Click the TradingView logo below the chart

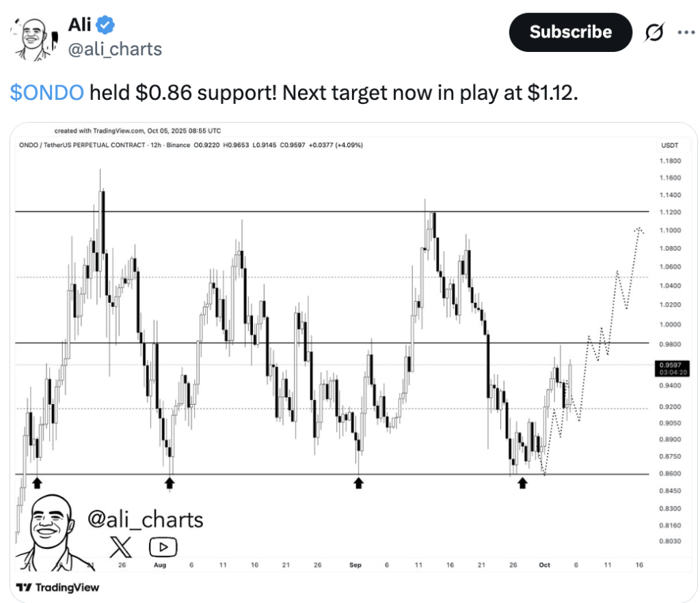[57, 587]
